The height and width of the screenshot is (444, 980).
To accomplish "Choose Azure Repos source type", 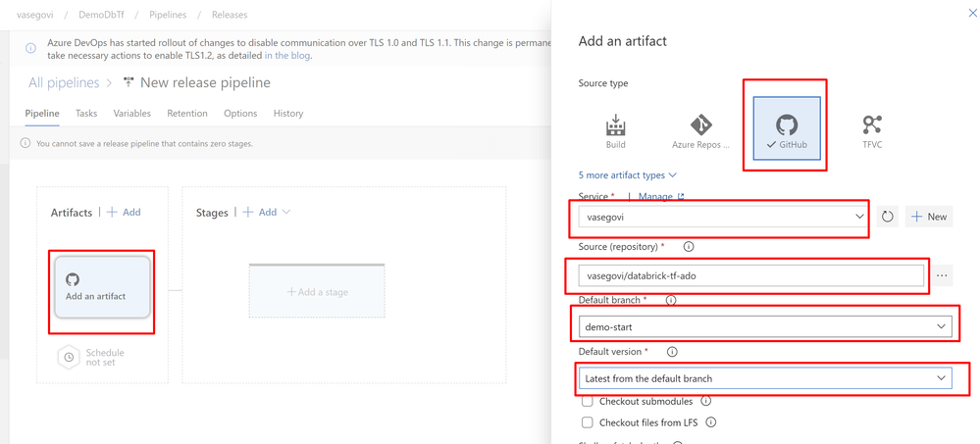I will tap(700, 131).
